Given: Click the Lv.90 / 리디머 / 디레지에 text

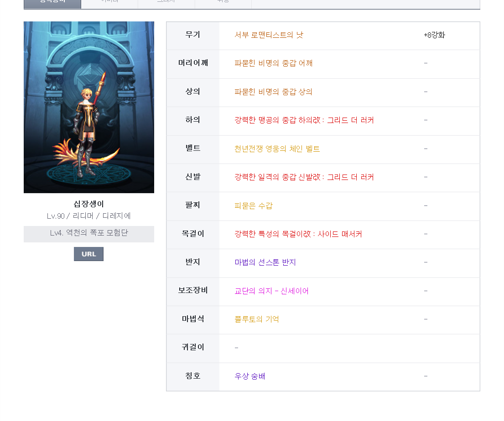Looking at the screenshot, I should click(x=89, y=216).
